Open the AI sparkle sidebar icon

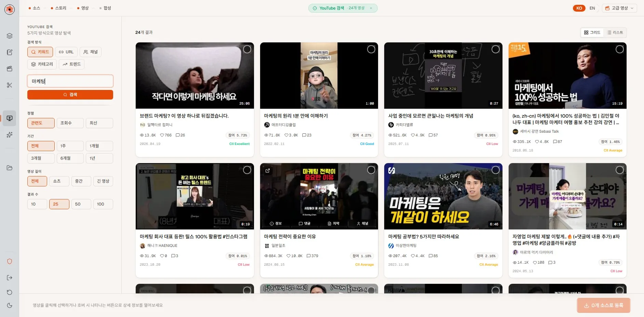[10, 135]
